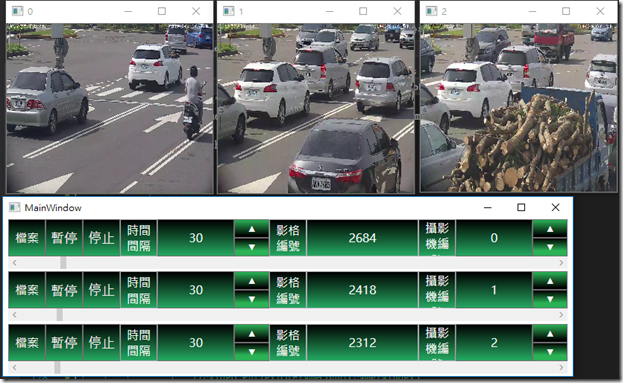Click 停止 button in the third row
This screenshot has width=623, height=383.
click(101, 342)
